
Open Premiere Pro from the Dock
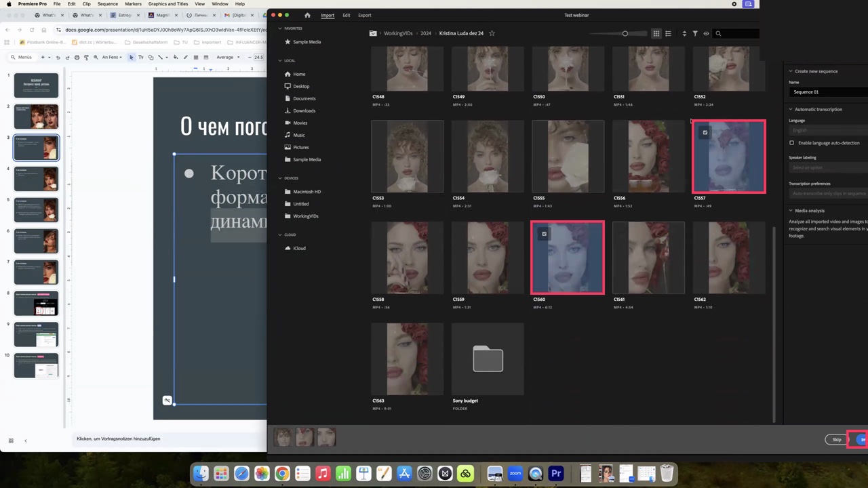[x=556, y=473]
